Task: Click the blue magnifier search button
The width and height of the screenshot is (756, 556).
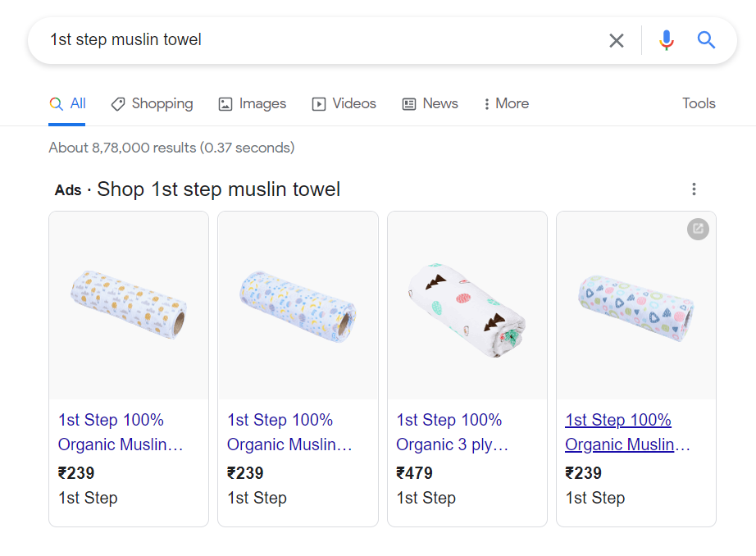Action: [706, 40]
